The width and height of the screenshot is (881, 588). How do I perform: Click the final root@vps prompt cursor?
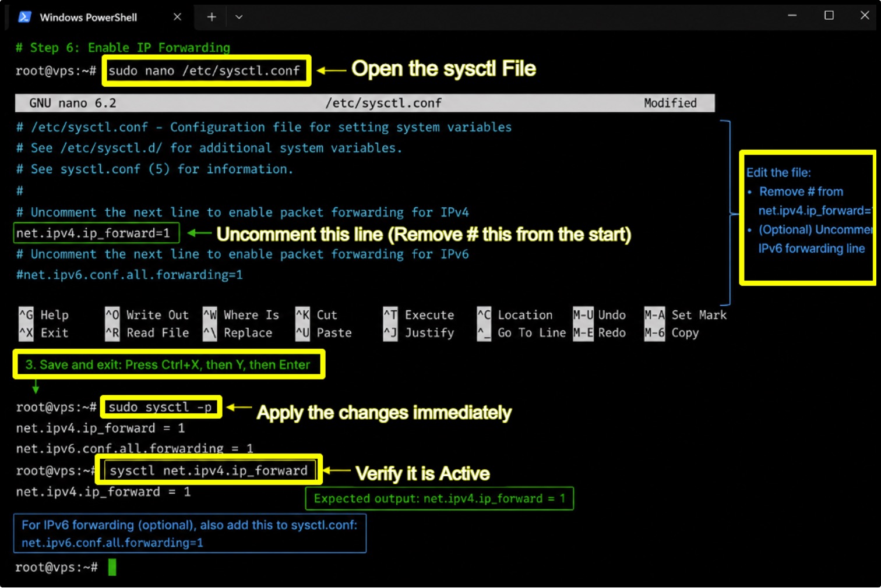(x=112, y=567)
